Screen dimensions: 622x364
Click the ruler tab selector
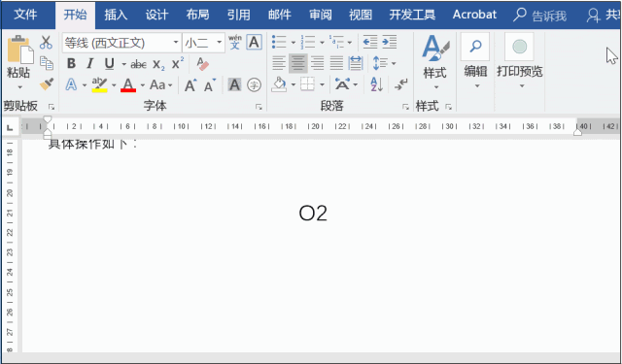(x=11, y=127)
